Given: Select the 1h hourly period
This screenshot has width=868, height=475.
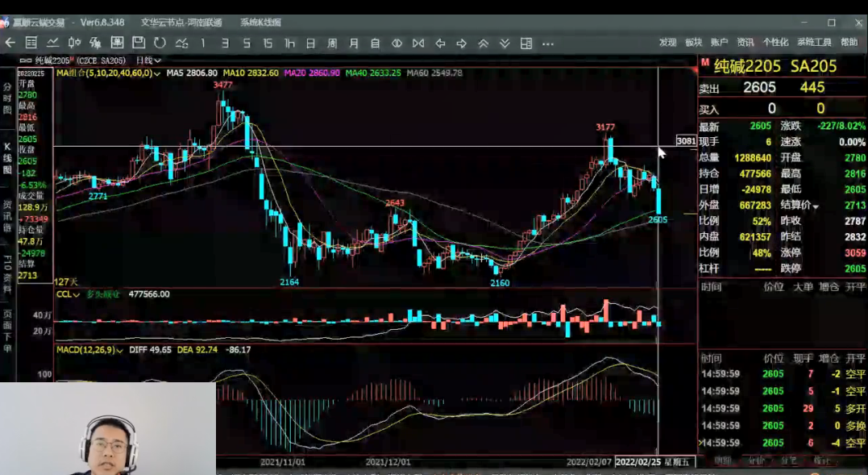Looking at the screenshot, I should [x=289, y=43].
